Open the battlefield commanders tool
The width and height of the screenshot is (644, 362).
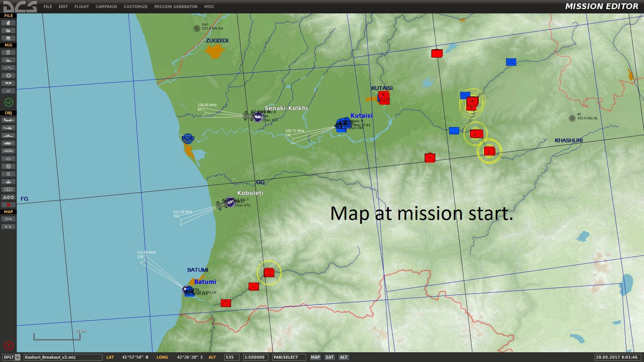click(8, 83)
